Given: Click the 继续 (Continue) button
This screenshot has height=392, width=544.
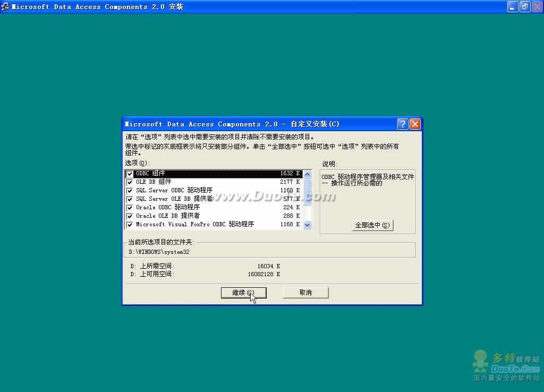Looking at the screenshot, I should pyautogui.click(x=243, y=293).
